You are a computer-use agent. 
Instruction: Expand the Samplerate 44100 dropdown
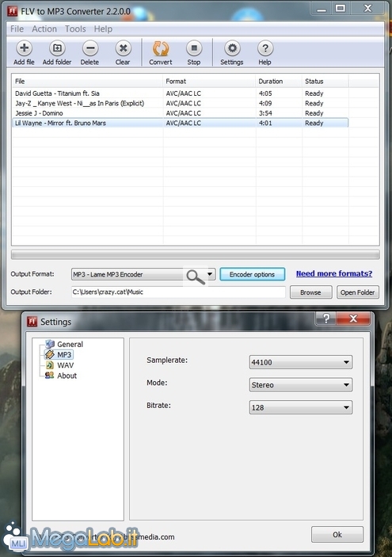point(346,362)
